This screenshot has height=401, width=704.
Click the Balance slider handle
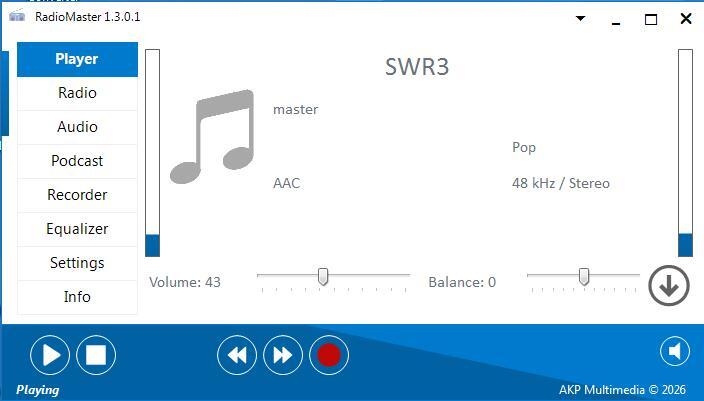point(584,276)
